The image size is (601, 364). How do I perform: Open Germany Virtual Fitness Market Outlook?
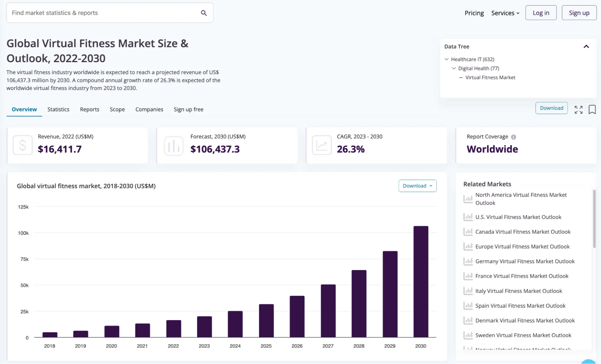(525, 261)
